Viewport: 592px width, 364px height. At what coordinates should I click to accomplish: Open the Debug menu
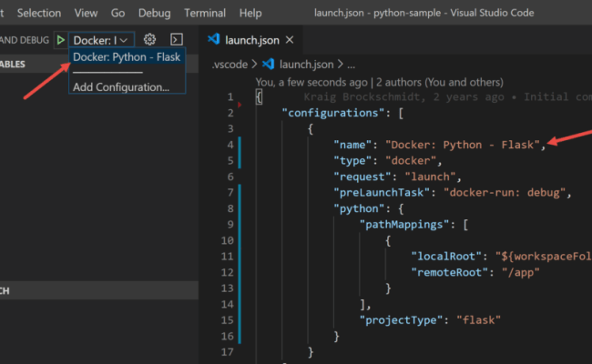pos(155,14)
